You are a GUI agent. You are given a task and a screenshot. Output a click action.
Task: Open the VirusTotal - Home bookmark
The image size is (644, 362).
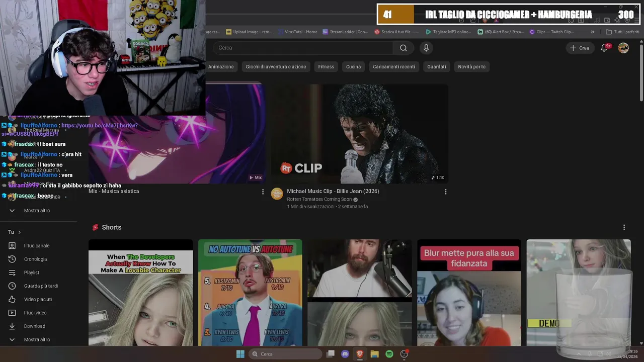[297, 32]
